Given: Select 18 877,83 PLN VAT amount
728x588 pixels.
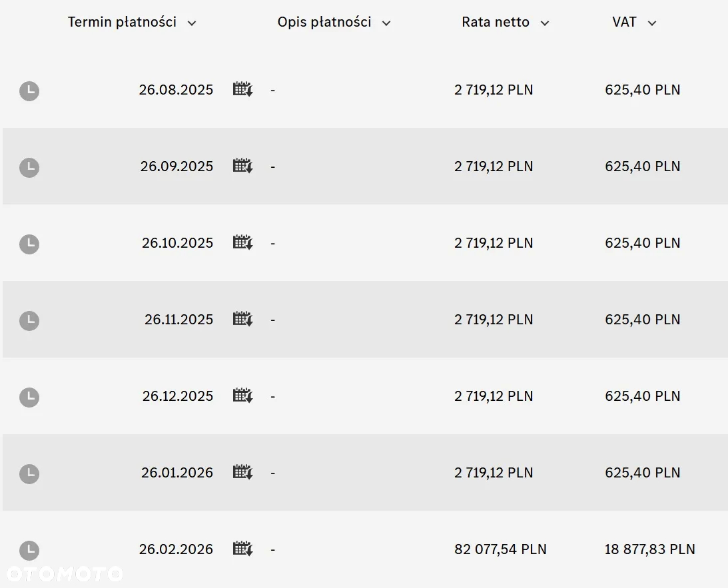Looking at the screenshot, I should coord(649,549).
